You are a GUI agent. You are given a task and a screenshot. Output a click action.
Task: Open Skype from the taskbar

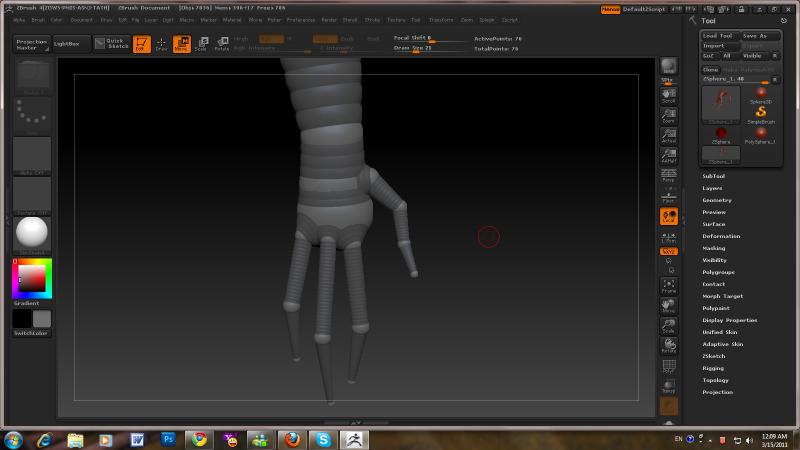[x=323, y=439]
